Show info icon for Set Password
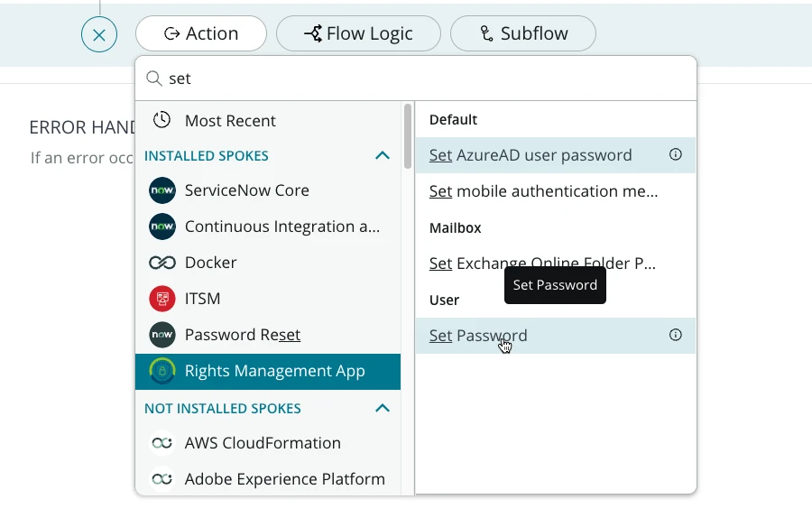The width and height of the screenshot is (812, 527). coord(675,335)
